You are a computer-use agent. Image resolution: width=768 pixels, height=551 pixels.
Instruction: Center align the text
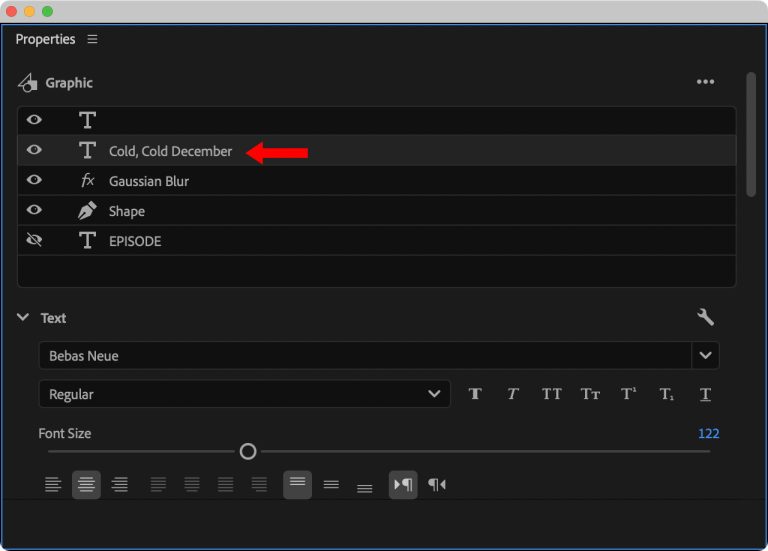[86, 485]
